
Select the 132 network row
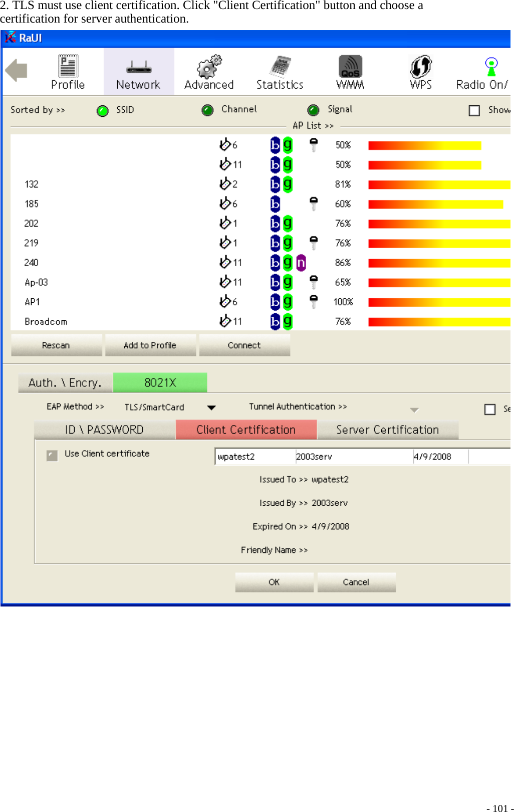tap(261, 184)
